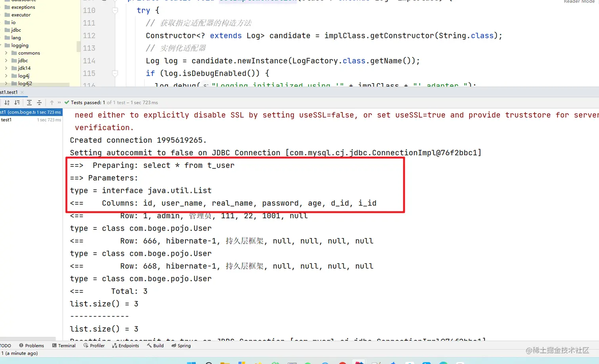Open the Endpoints tool window
The height and width of the screenshot is (364, 599).
coord(126,346)
